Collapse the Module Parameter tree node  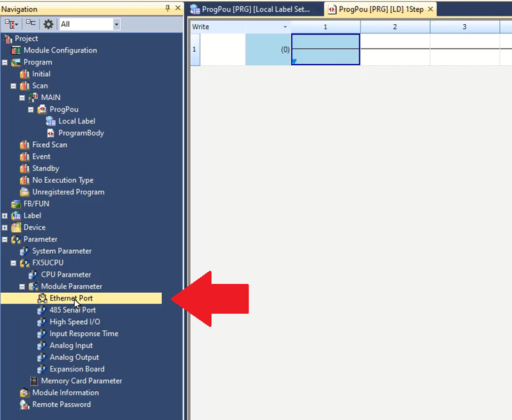pyautogui.click(x=22, y=286)
